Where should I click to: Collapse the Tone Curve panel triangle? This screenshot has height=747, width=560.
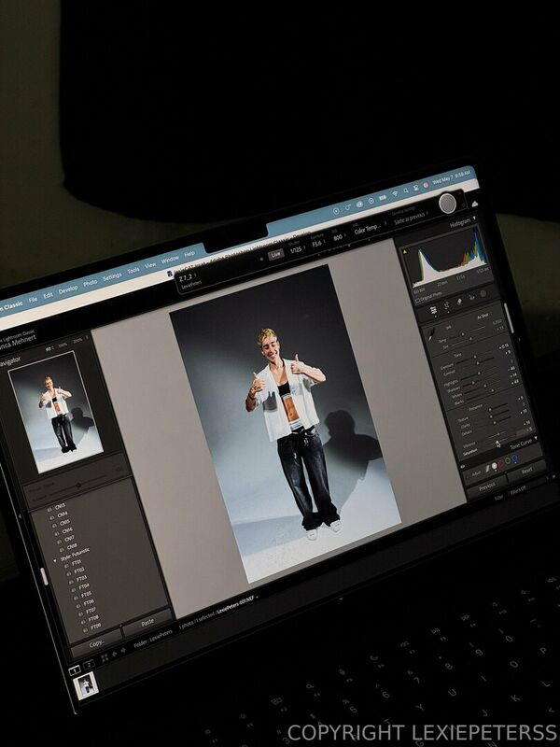click(536, 438)
